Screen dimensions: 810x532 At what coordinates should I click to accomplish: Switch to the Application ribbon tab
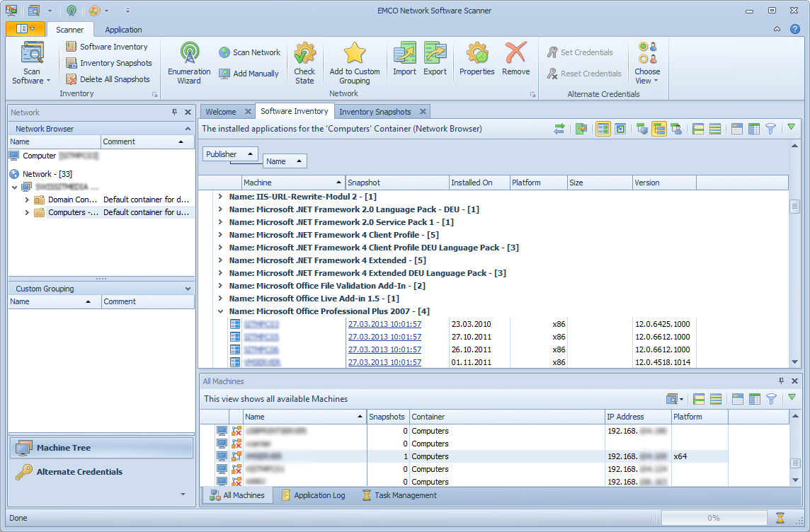point(123,30)
